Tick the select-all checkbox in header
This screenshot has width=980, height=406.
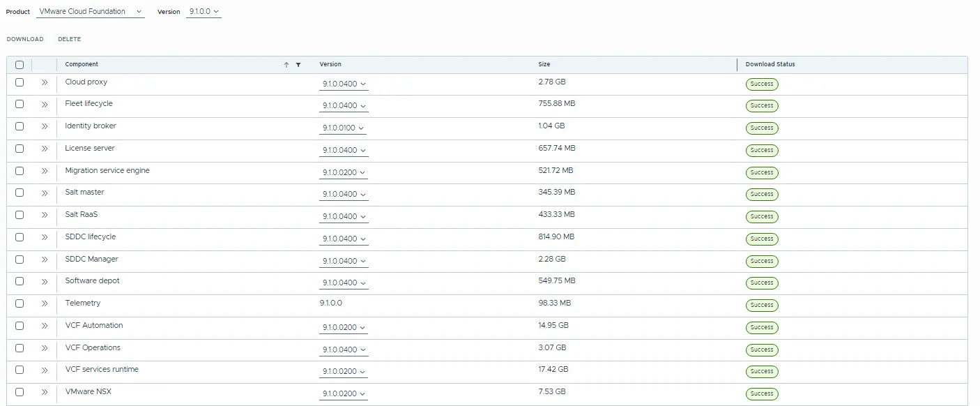20,65
